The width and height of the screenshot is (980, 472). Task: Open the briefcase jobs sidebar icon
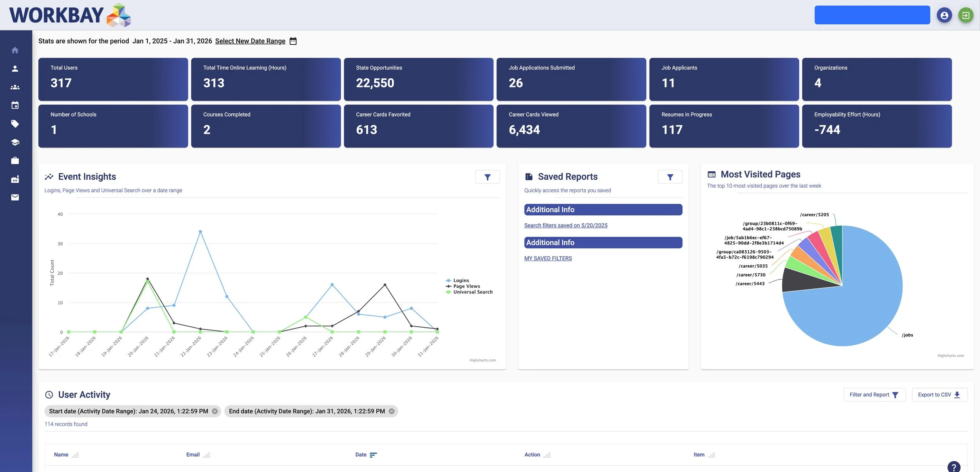(x=15, y=160)
